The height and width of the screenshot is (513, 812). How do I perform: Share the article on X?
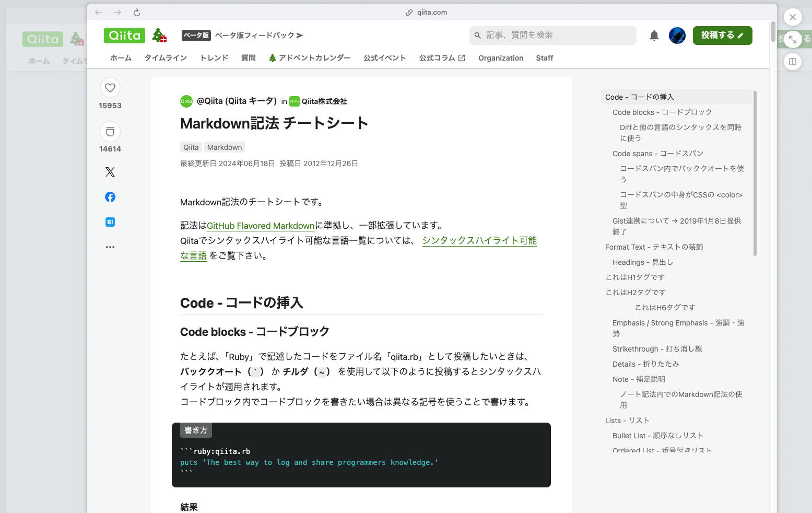coord(110,171)
